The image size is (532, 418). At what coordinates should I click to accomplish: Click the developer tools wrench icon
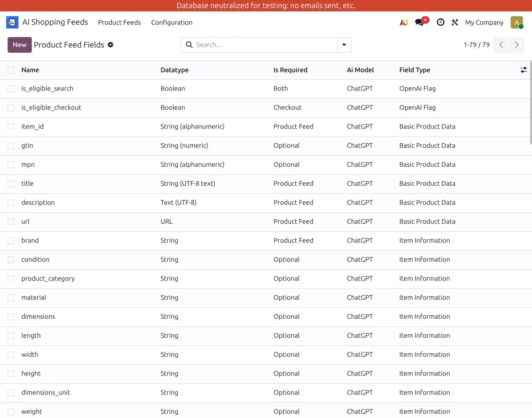pyautogui.click(x=454, y=22)
